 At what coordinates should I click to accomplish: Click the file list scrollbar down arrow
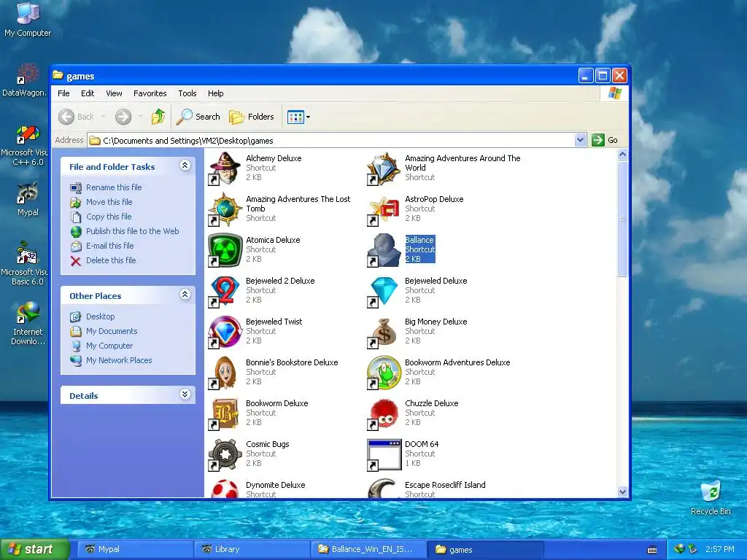pos(622,492)
